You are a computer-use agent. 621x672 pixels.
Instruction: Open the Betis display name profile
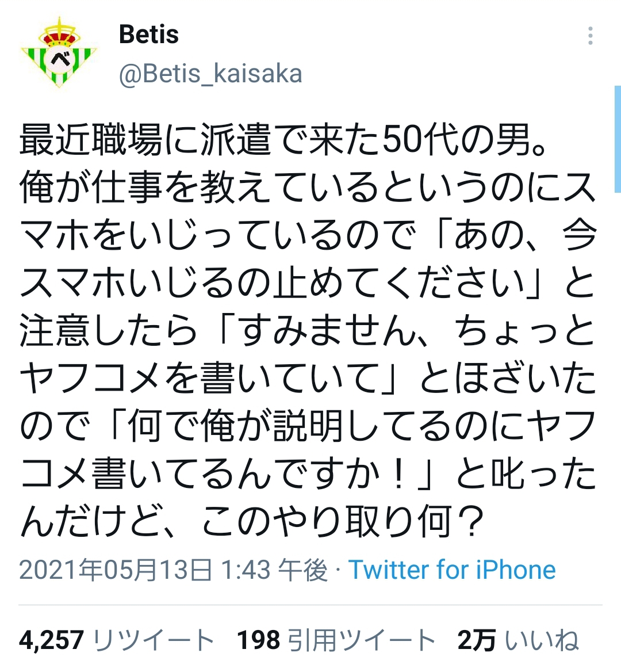click(148, 35)
